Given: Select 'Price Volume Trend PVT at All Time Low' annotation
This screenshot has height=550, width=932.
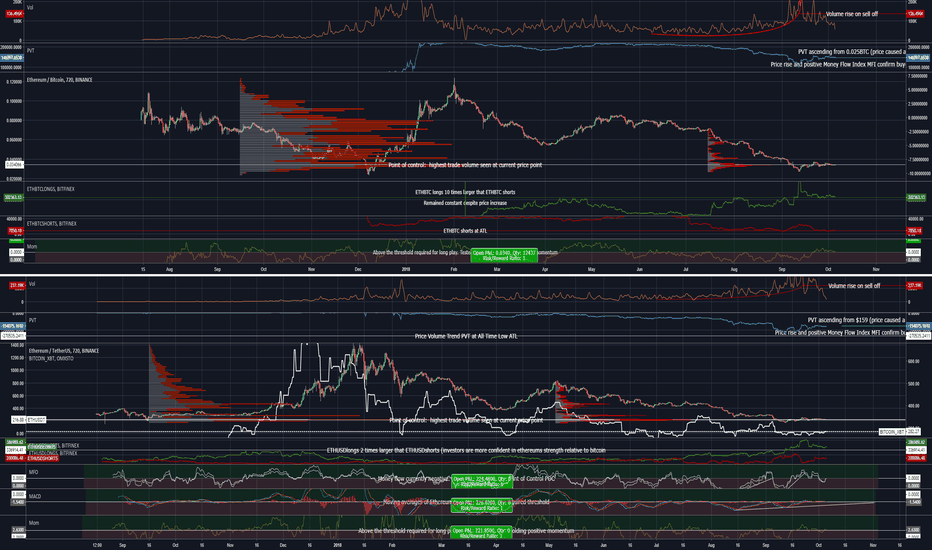Looking at the screenshot, I should tap(465, 337).
